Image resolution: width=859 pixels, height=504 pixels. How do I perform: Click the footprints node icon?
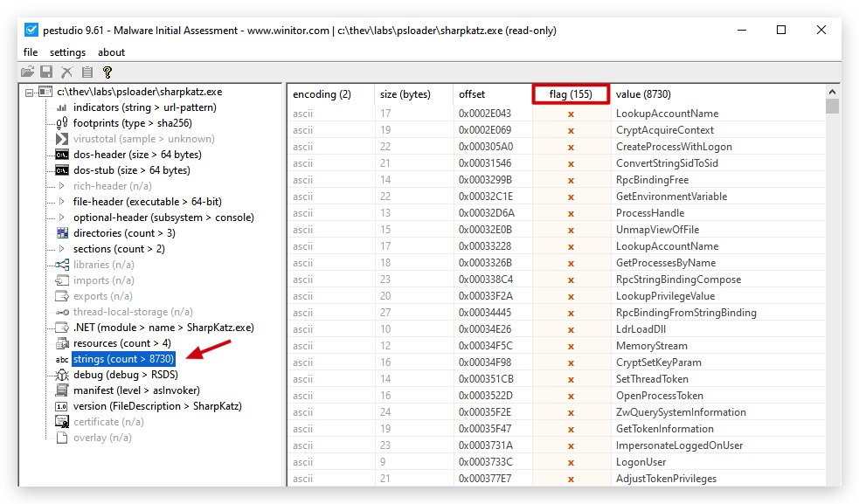(x=62, y=123)
